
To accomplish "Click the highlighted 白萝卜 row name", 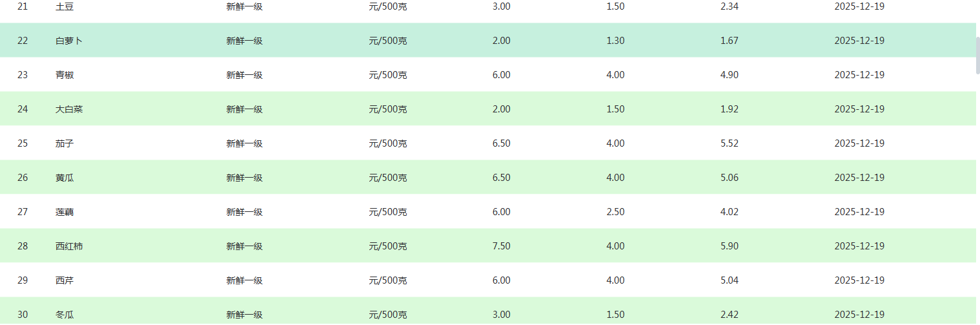I will coord(69,41).
